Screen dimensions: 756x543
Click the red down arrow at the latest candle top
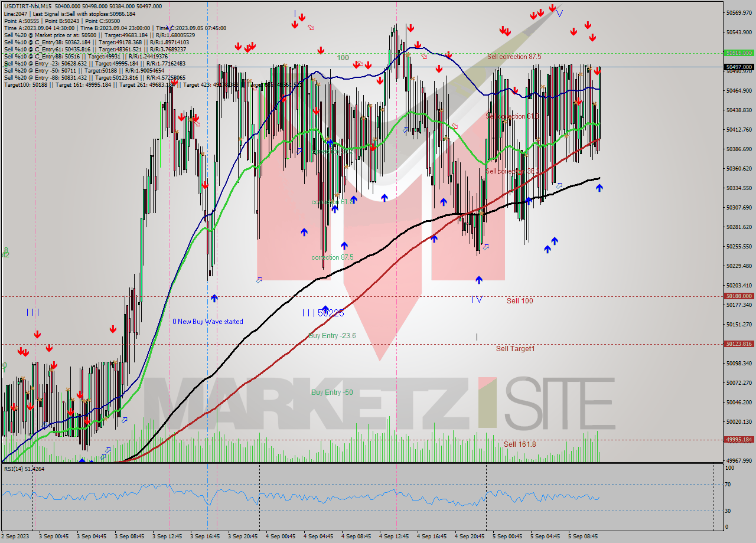(x=597, y=71)
